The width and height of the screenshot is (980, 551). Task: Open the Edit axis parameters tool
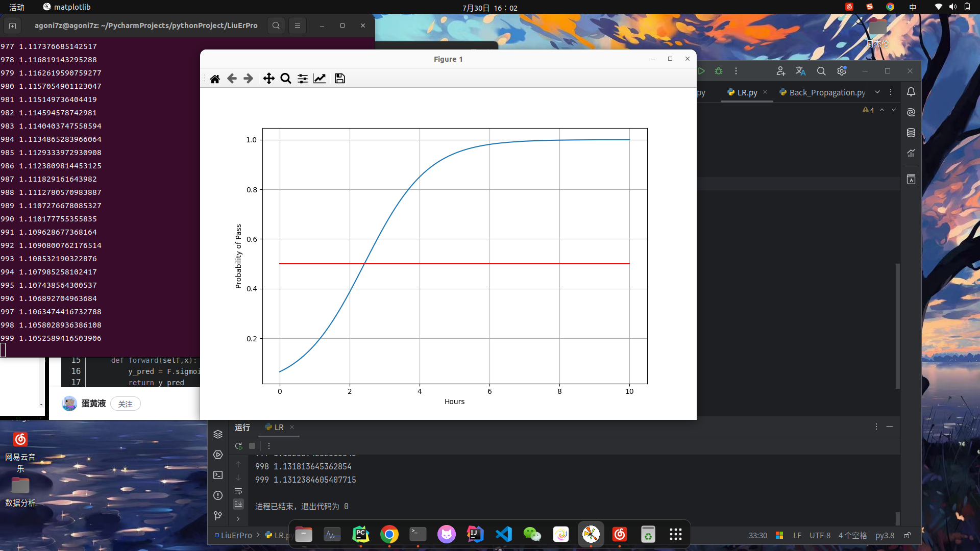coord(320,79)
